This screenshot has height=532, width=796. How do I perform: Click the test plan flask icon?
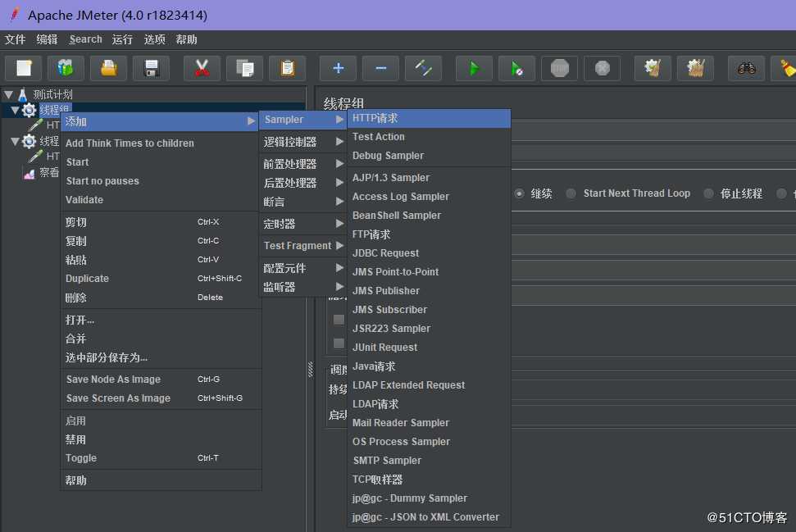23,94
